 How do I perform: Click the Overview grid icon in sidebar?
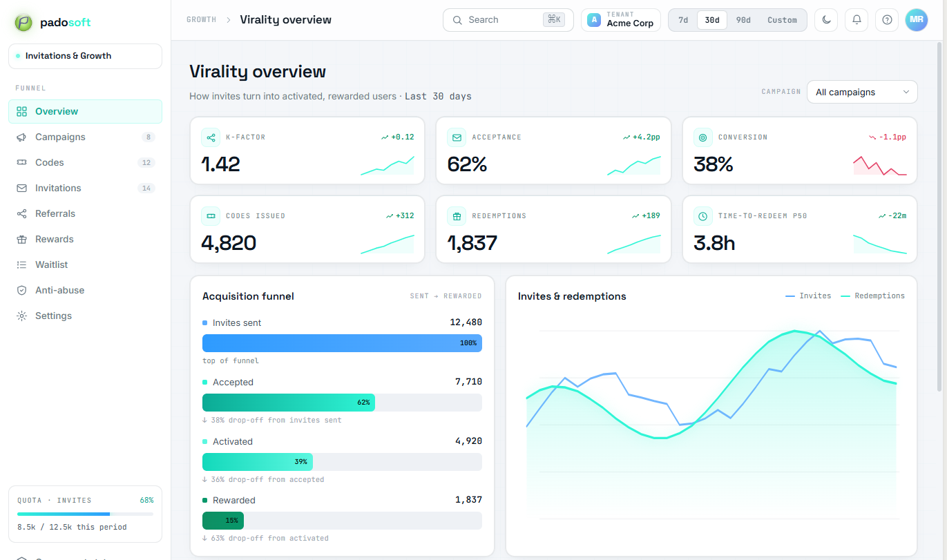tap(21, 111)
